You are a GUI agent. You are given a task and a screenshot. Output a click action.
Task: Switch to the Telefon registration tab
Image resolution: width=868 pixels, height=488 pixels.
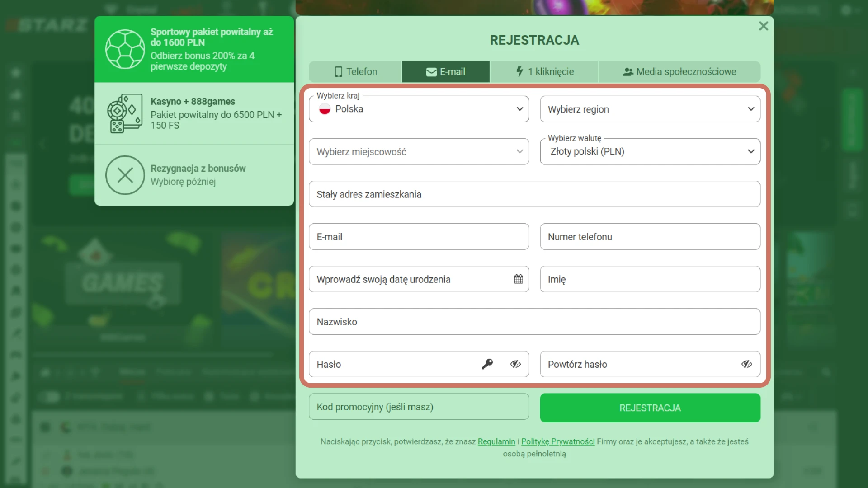355,72
